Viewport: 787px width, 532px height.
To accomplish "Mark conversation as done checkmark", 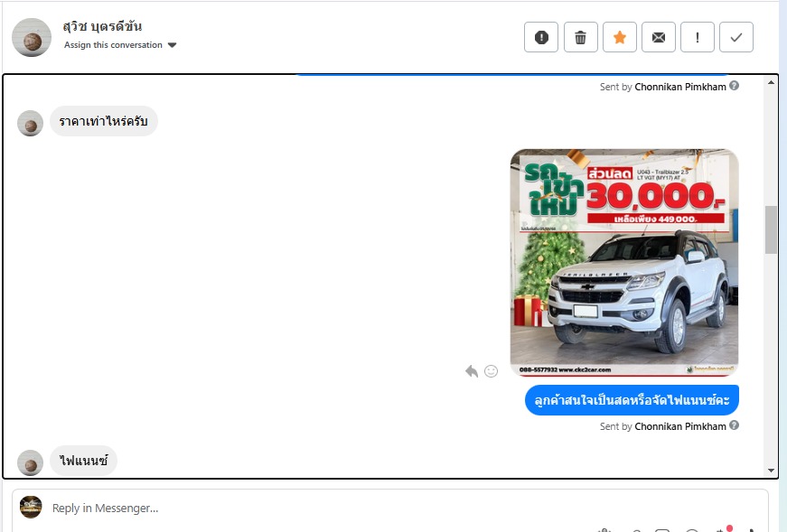I will 736,37.
